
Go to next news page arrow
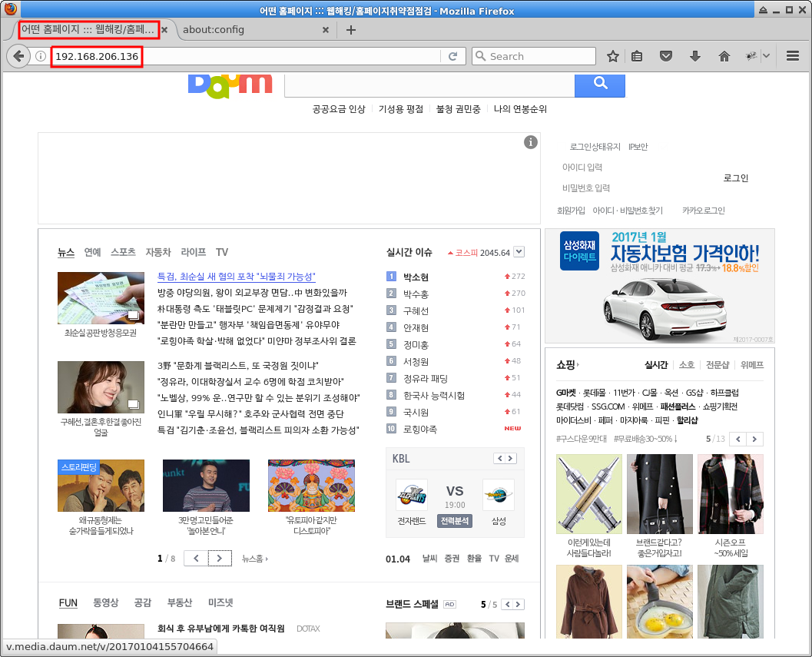tap(220, 558)
